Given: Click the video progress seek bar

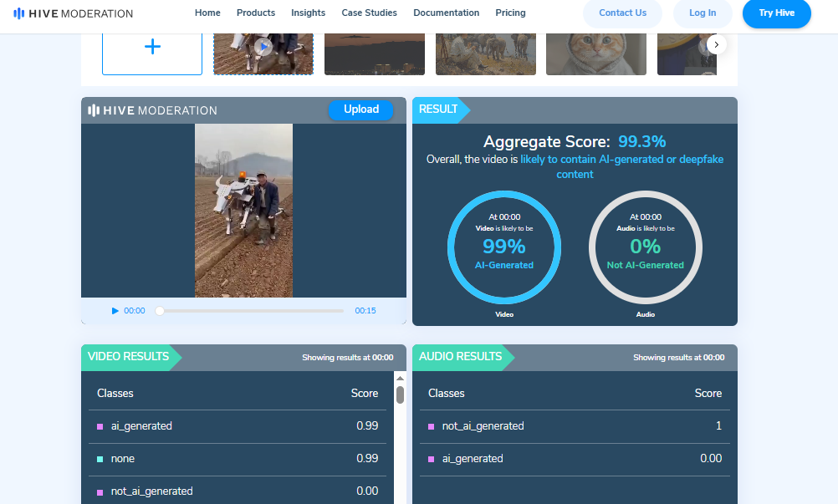Looking at the screenshot, I should (x=251, y=311).
